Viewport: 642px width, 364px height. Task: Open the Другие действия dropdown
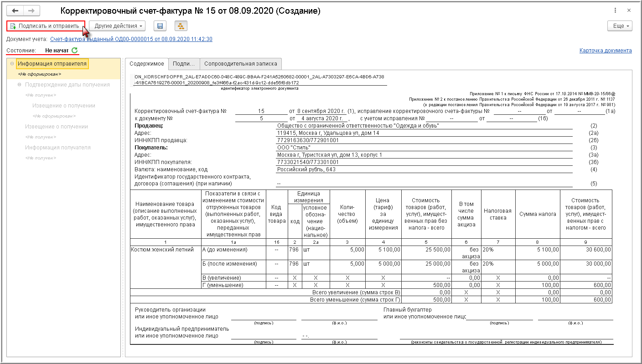tap(118, 26)
